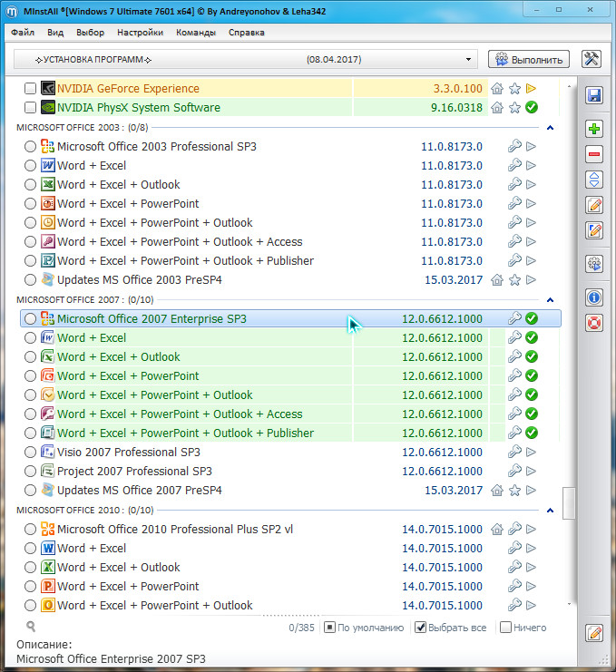This screenshot has height=672, width=616.
Task: Open the tools settings wrench icon
Action: 592,59
